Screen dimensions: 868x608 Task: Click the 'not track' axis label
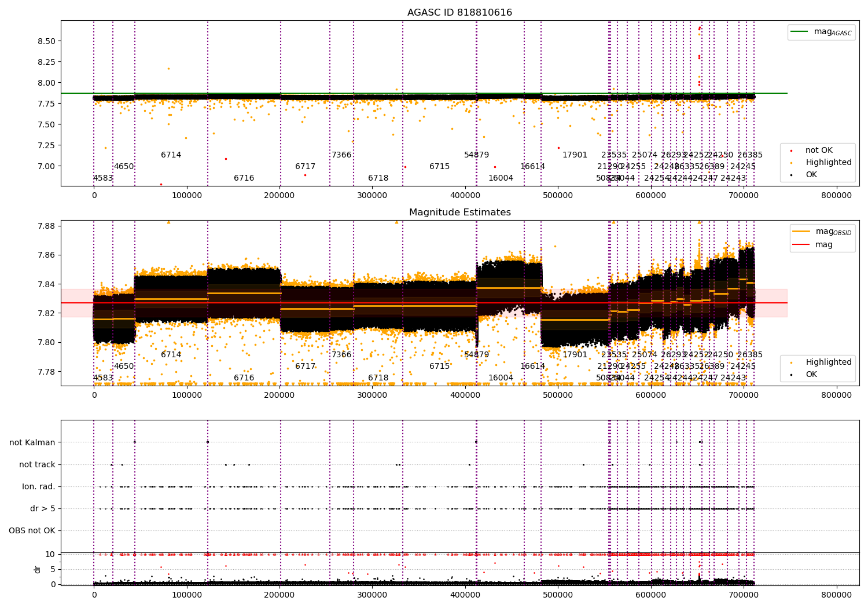click(37, 464)
